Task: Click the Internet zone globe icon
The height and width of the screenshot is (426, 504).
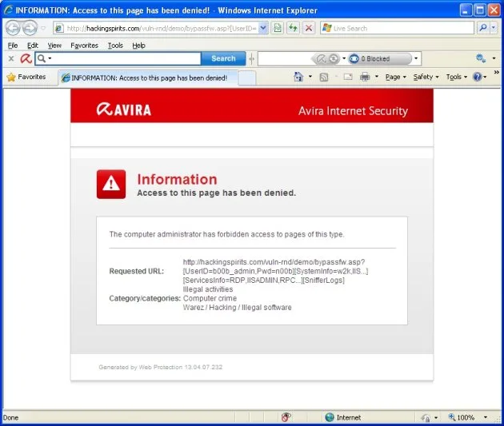Action: [x=330, y=417]
